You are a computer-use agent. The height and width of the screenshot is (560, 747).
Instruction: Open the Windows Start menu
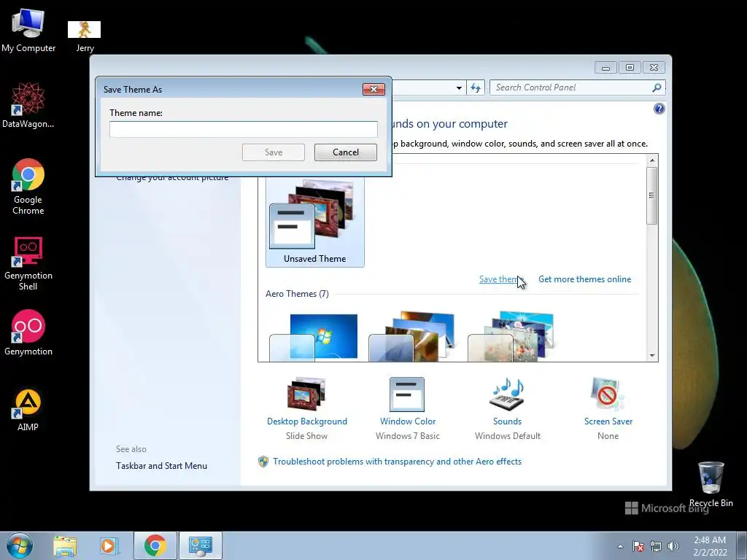tap(20, 545)
